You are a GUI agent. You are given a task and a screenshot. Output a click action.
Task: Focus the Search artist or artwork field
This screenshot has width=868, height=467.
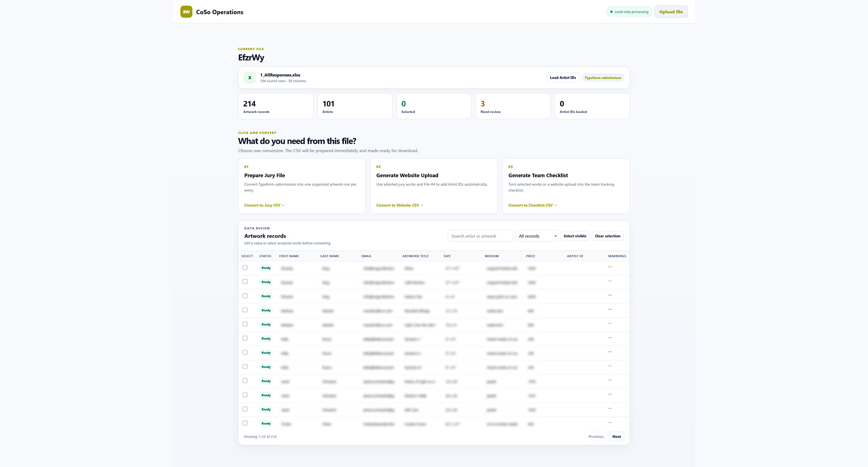click(480, 236)
